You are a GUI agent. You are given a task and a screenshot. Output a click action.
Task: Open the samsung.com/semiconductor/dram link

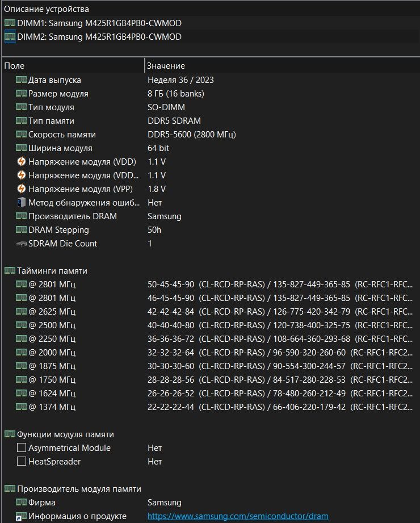click(x=238, y=516)
